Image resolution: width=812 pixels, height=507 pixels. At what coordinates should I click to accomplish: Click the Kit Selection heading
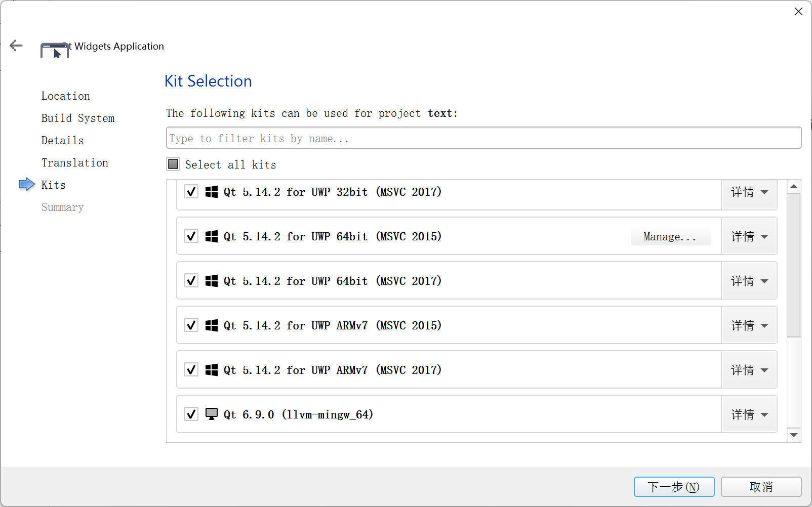208,81
